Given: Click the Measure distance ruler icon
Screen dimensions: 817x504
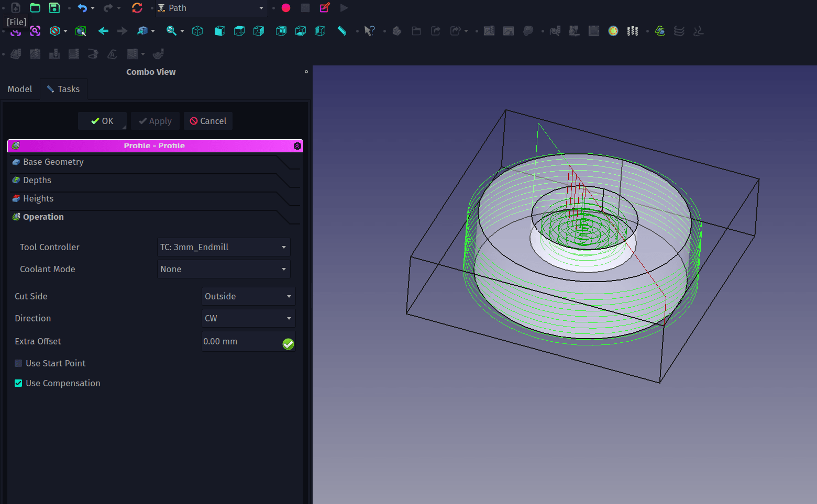Looking at the screenshot, I should coord(342,31).
